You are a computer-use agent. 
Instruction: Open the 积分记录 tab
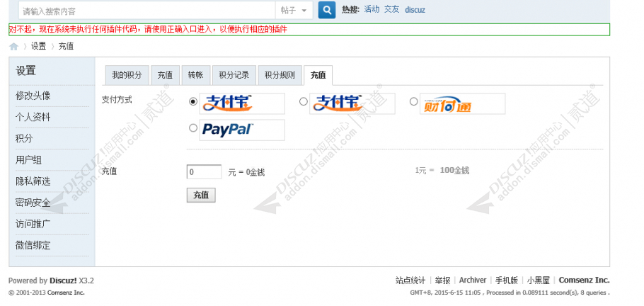(x=234, y=75)
